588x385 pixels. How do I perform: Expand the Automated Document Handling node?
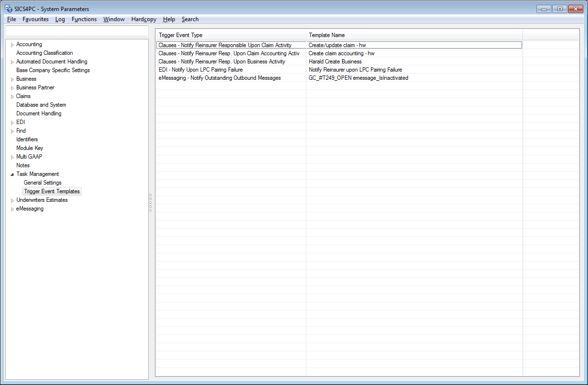click(12, 62)
